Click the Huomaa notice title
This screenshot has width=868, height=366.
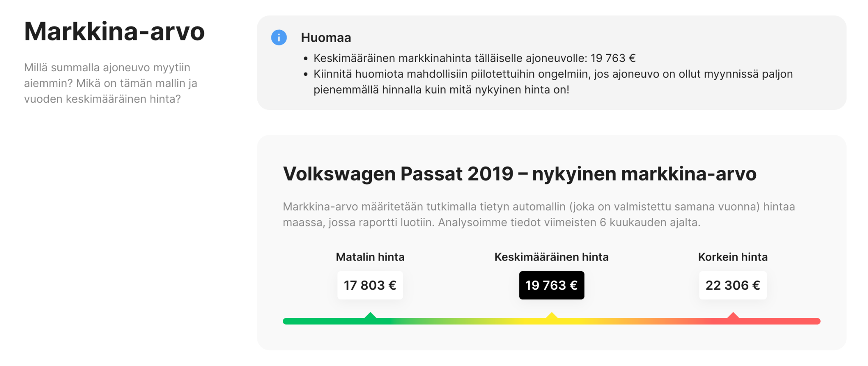[326, 38]
